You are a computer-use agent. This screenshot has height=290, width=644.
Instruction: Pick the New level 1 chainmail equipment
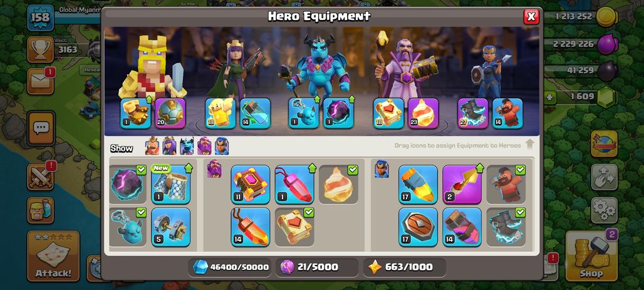coord(171,184)
